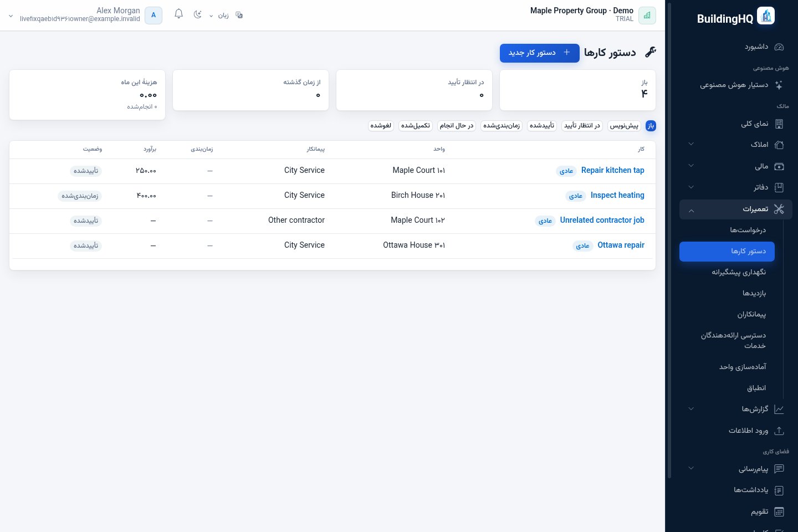Viewport: 798px width, 532px height.
Task: Open the داشبورد dashboard icon
Action: tap(779, 47)
